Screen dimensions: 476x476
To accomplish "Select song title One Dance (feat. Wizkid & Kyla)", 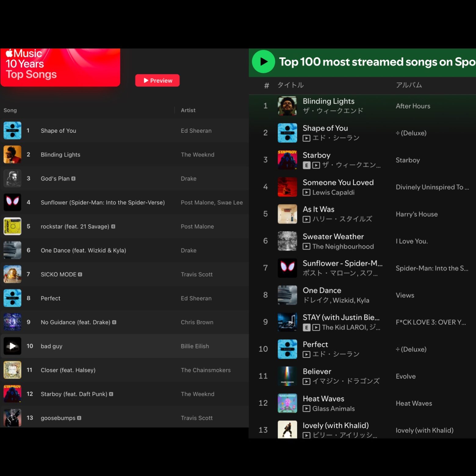I will coord(83,250).
